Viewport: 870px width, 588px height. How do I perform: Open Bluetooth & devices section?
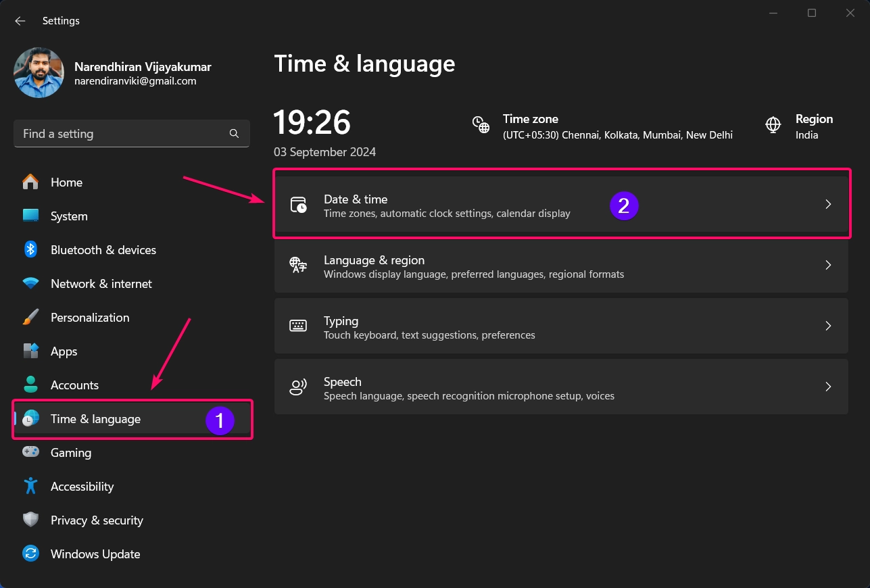point(132,250)
